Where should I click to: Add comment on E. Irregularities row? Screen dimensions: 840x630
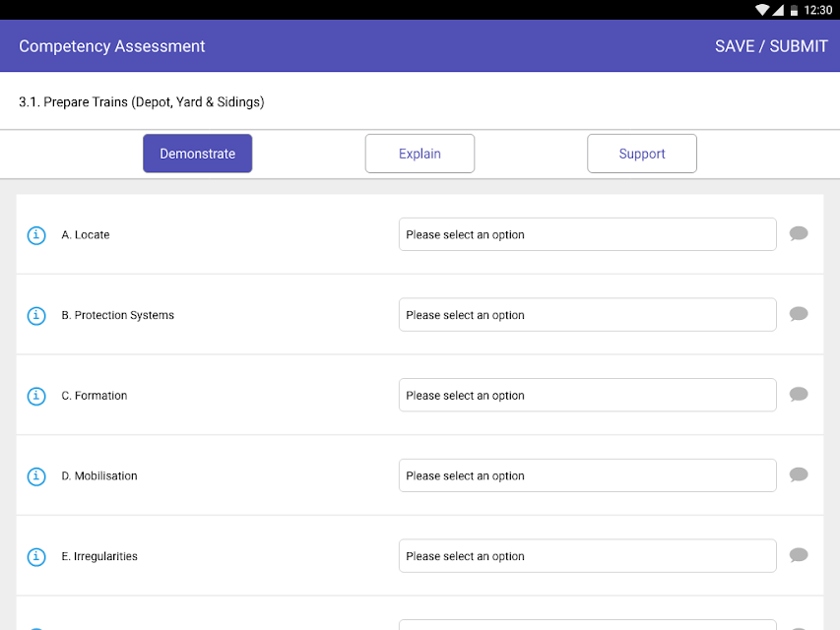[799, 555]
